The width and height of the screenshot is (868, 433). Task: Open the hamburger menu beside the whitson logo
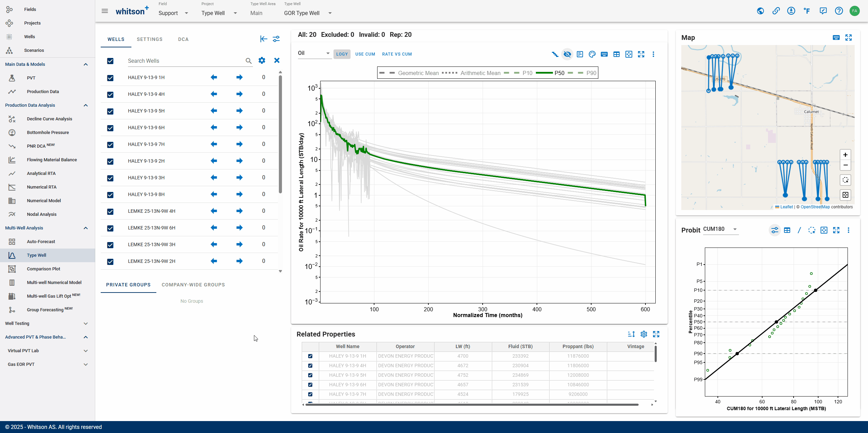click(x=105, y=11)
